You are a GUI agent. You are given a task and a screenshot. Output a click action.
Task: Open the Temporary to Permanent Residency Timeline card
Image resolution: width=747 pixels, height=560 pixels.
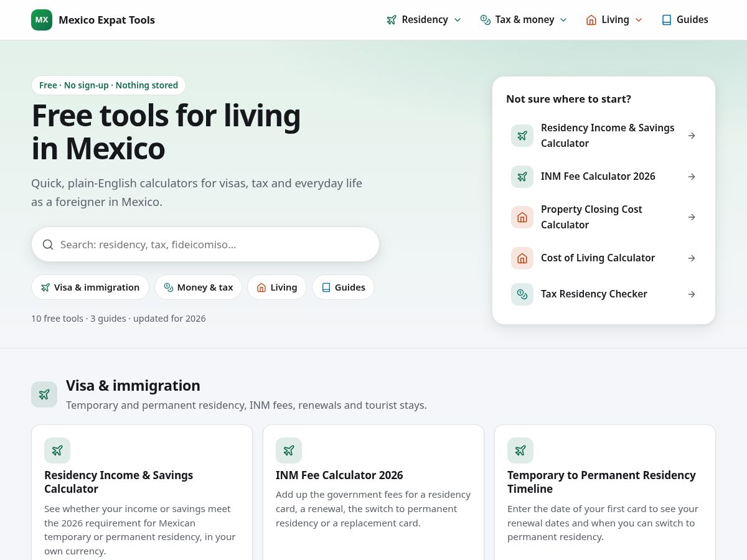point(605,493)
